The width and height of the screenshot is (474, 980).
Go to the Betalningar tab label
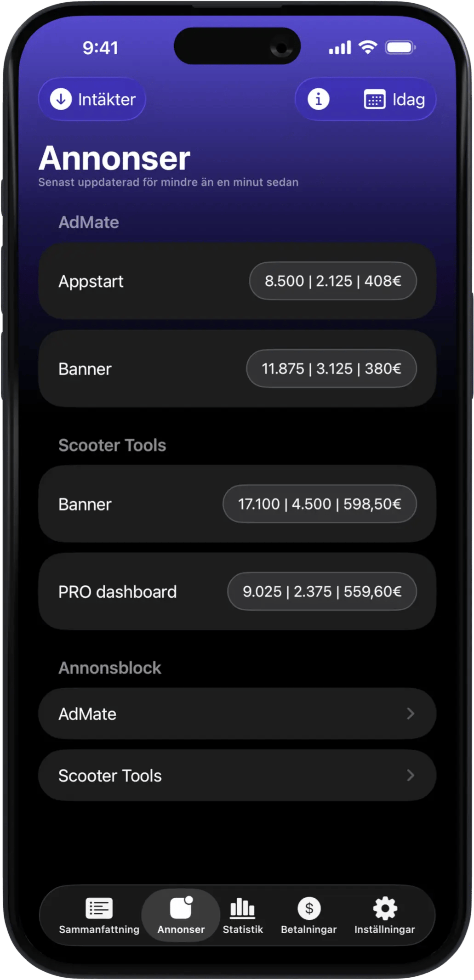pyautogui.click(x=309, y=929)
